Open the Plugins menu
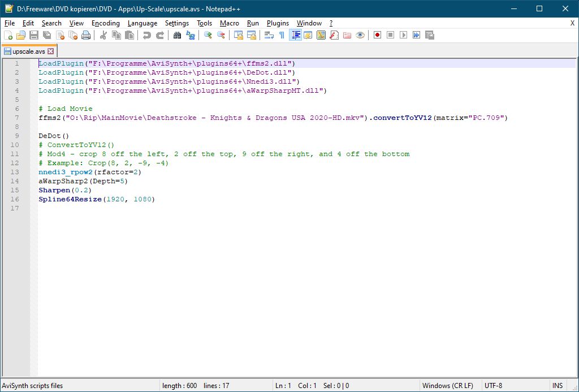 point(278,23)
